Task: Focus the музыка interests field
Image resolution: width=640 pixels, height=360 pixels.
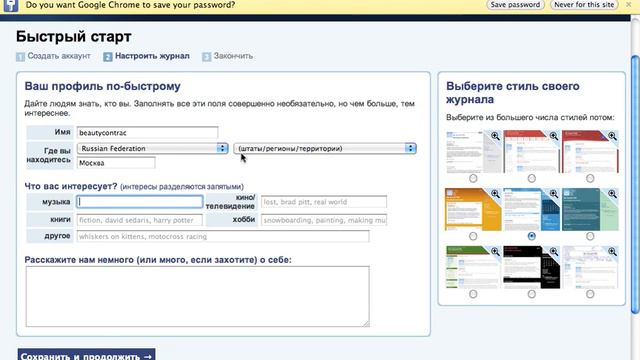Action: tap(139, 202)
